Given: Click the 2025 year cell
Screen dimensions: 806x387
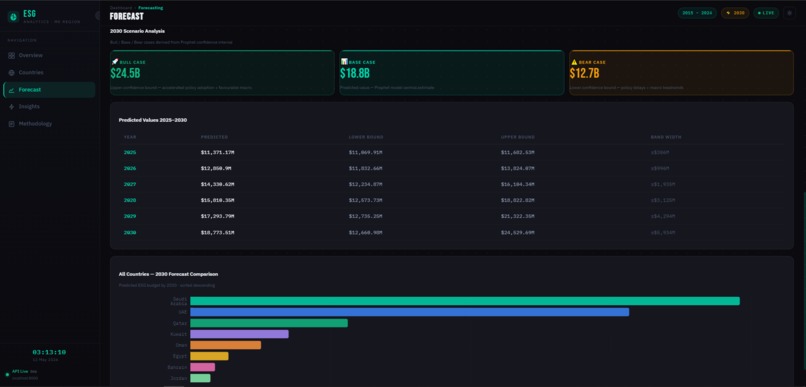Looking at the screenshot, I should pyautogui.click(x=130, y=153).
